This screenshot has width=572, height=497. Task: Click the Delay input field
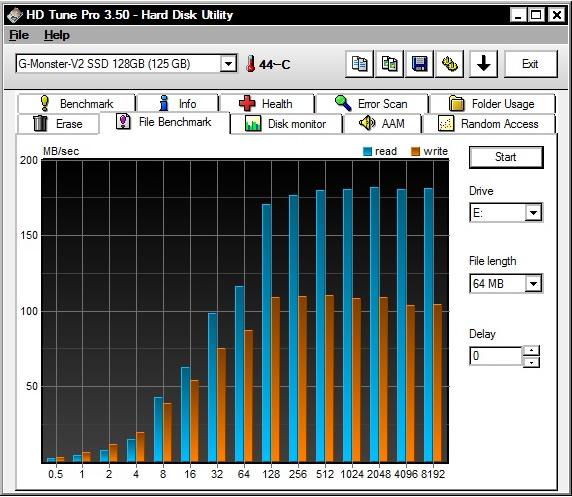[x=496, y=356]
